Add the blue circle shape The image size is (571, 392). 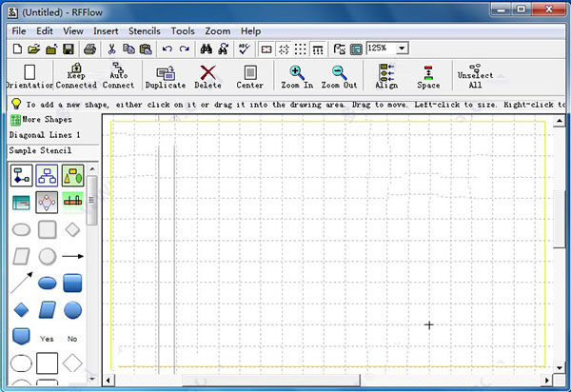click(x=72, y=310)
